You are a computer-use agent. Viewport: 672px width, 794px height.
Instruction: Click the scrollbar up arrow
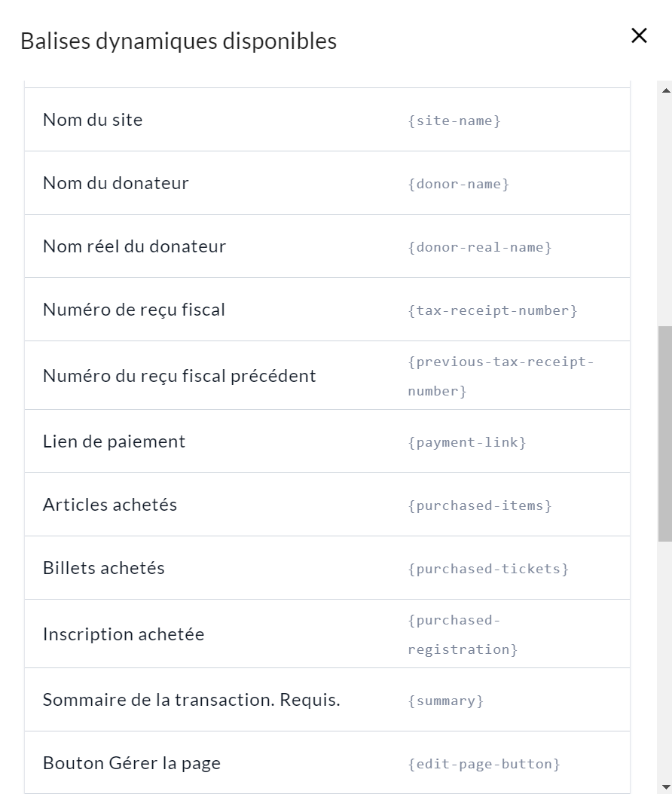tap(665, 90)
